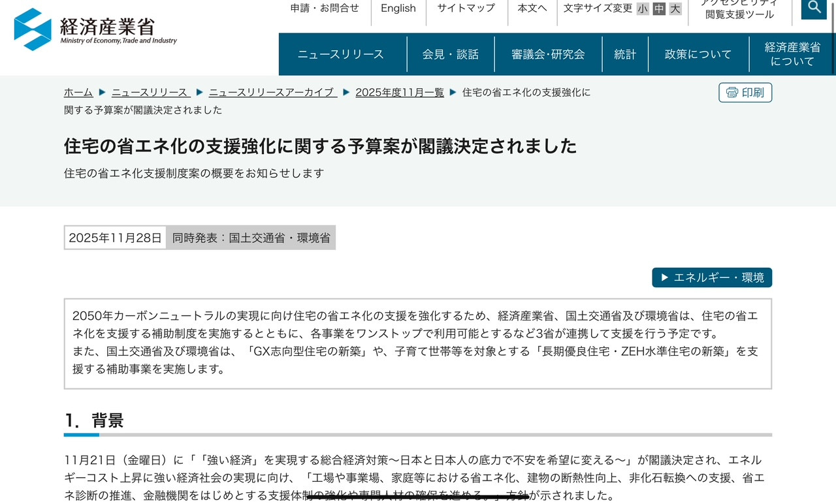Click the 申請・お問合せ link
The image size is (836, 504).
click(325, 8)
